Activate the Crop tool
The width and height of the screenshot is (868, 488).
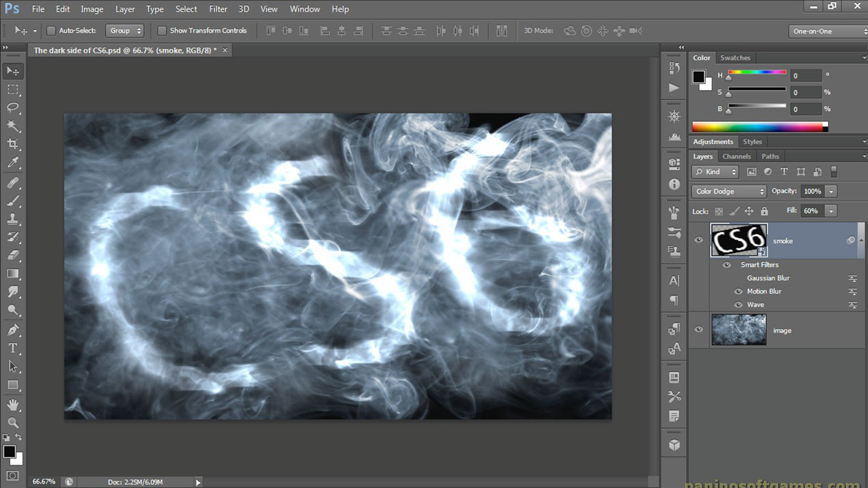[x=13, y=144]
